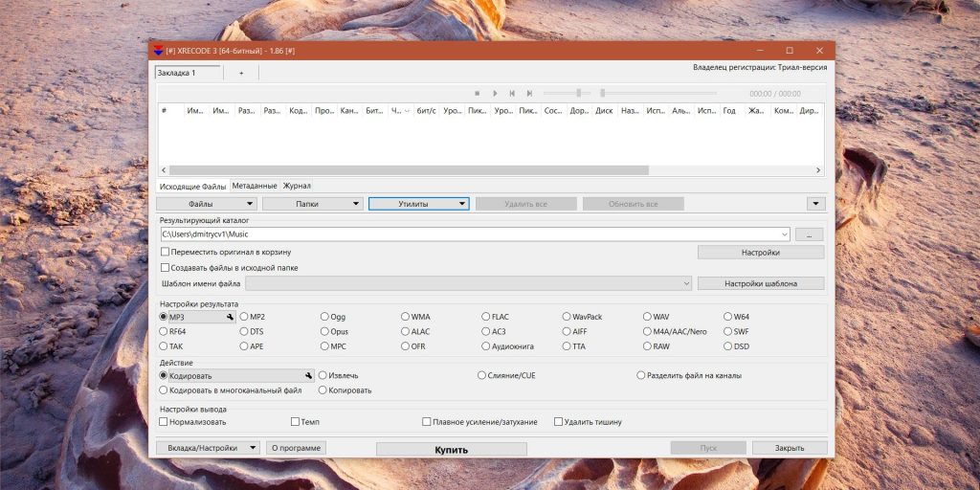Open the unlabeled arrow dropdown right of Обновить все
The width and height of the screenshot is (980, 490).
click(815, 204)
